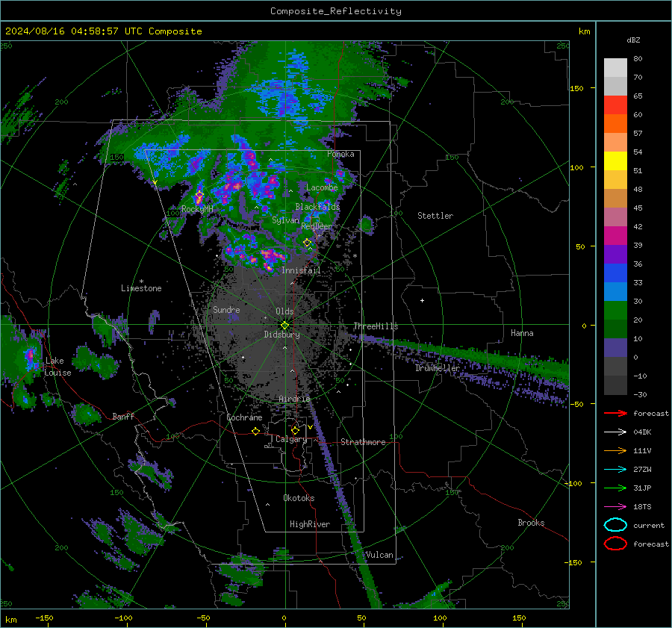Click the Okotoks map label
The width and height of the screenshot is (672, 628).
coord(299,498)
